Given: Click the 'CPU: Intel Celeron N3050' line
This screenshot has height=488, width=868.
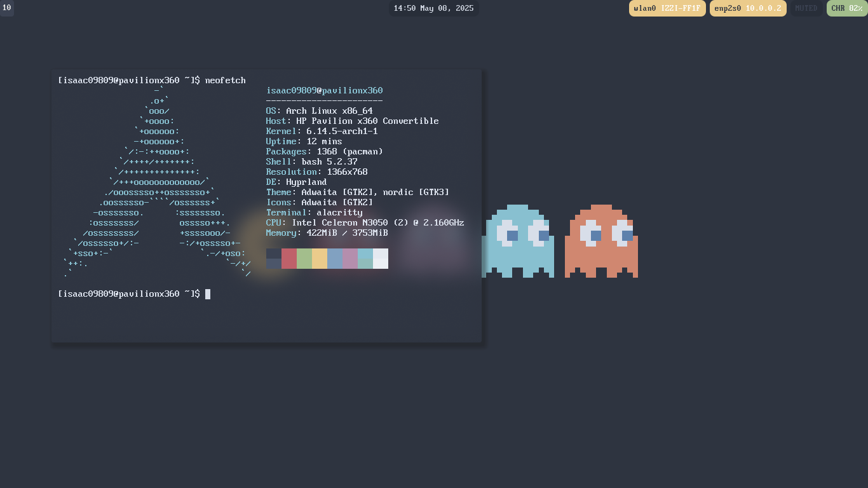Looking at the screenshot, I should [365, 223].
